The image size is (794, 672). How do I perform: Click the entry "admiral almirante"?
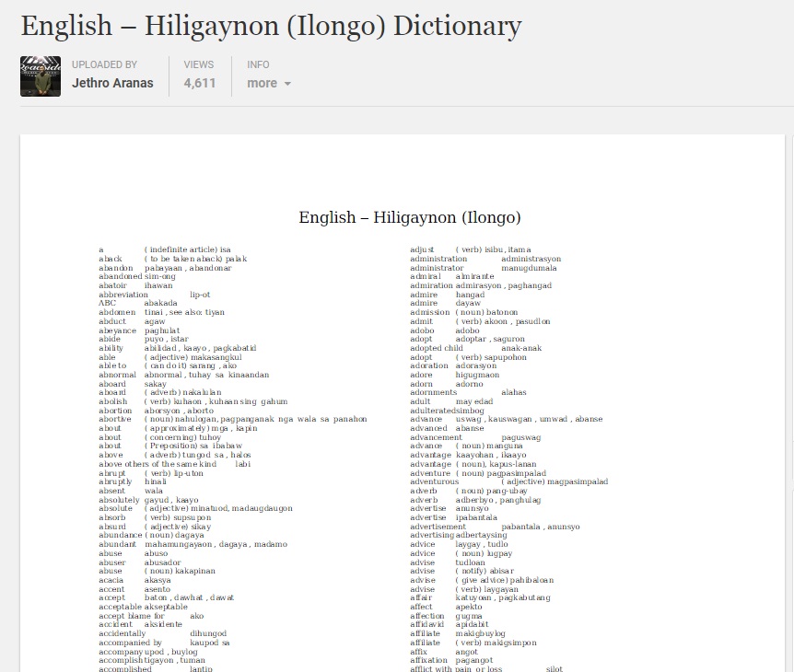(450, 276)
